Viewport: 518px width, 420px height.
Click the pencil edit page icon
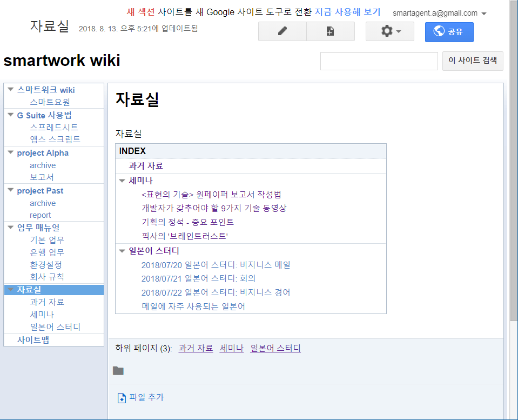point(282,31)
